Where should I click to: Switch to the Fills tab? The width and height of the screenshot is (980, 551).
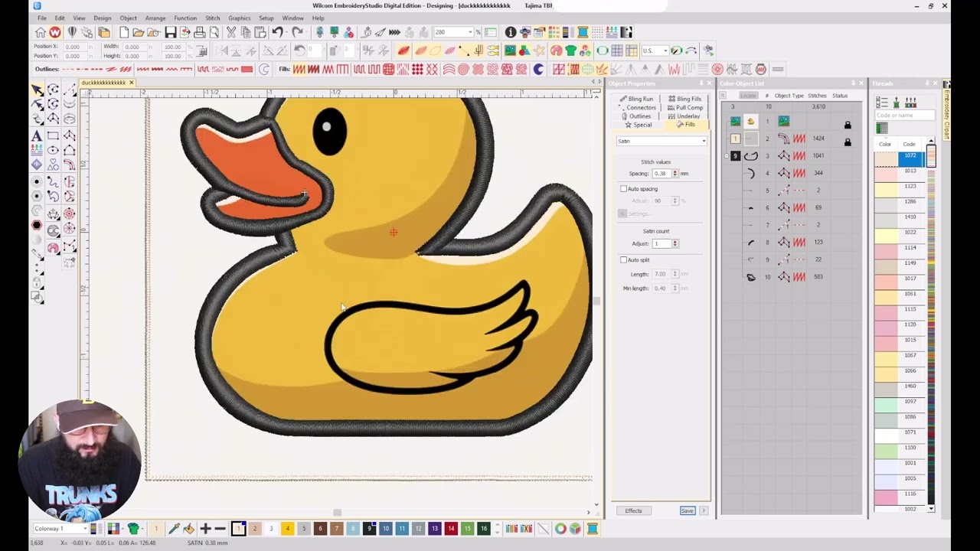[685, 125]
